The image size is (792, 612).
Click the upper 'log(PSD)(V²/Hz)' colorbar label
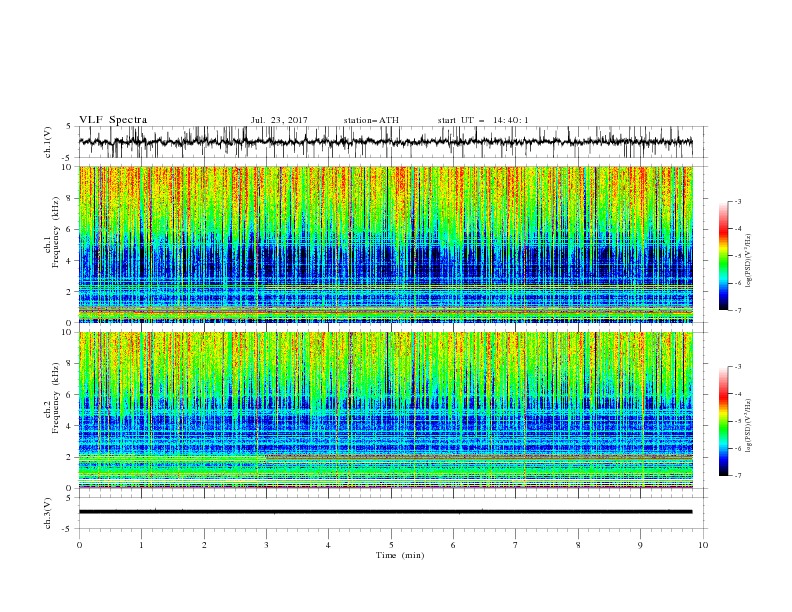[749, 259]
